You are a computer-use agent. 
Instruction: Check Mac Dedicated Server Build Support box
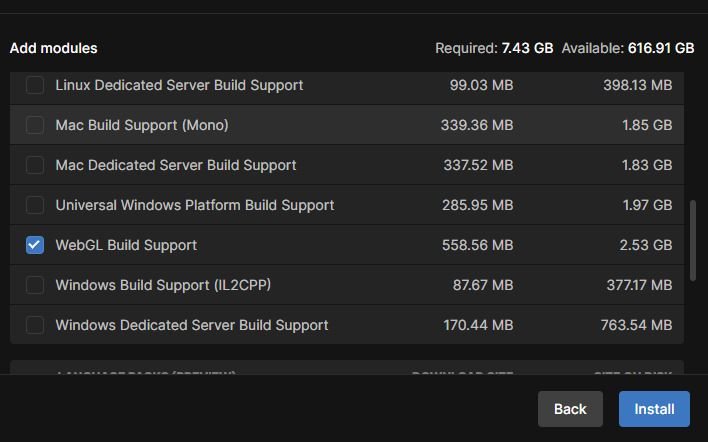point(35,165)
